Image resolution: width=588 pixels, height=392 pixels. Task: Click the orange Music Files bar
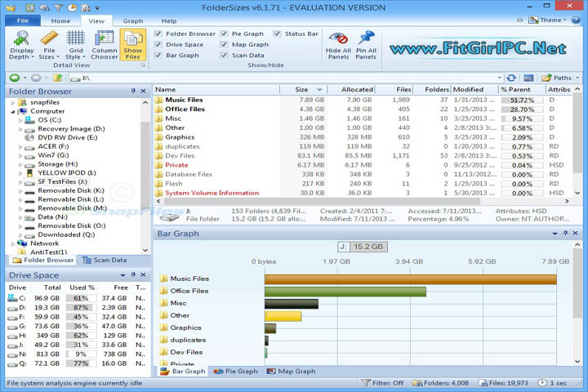pos(410,279)
